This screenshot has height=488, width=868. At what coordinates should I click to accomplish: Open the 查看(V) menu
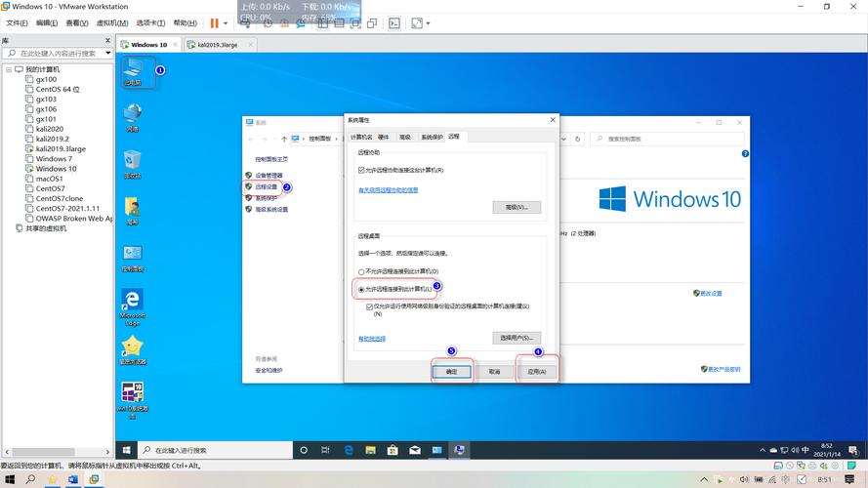(77, 22)
